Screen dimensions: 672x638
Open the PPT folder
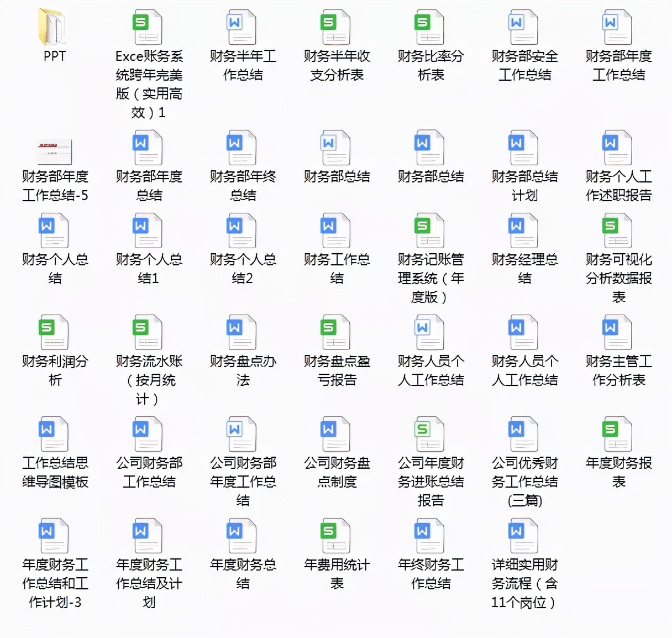pyautogui.click(x=53, y=26)
